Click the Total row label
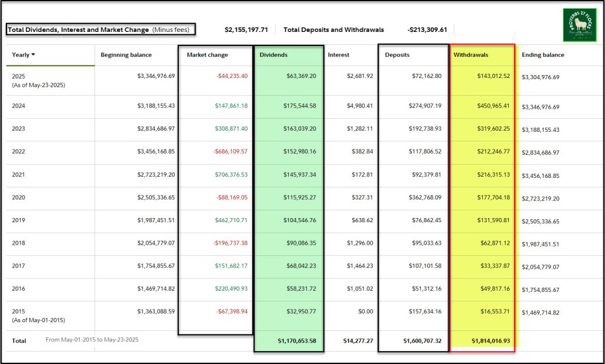The width and height of the screenshot is (605, 364). [19, 340]
